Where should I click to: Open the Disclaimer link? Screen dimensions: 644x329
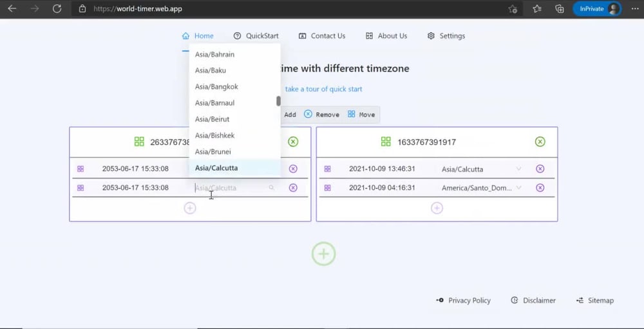pyautogui.click(x=533, y=301)
